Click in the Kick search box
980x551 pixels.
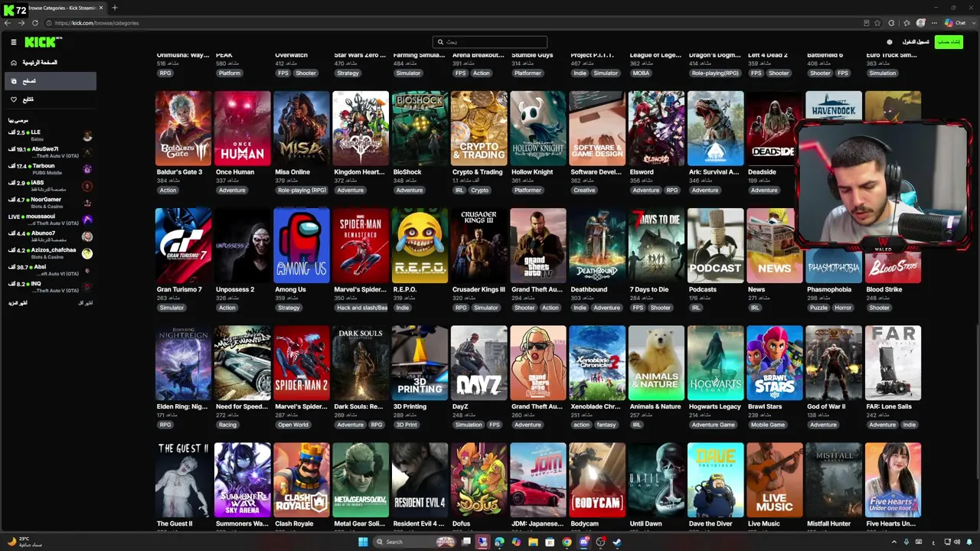(x=490, y=42)
